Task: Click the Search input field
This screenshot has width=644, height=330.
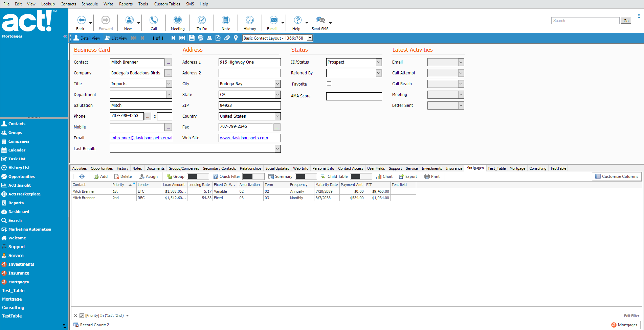Action: click(x=585, y=21)
